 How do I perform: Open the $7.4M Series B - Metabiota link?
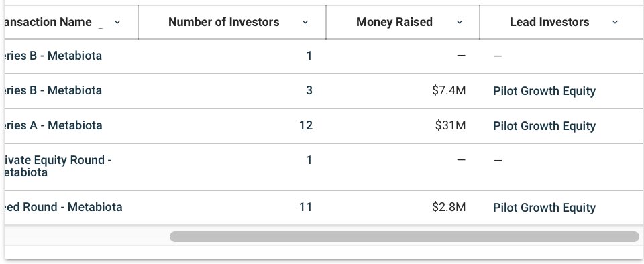tap(52, 90)
